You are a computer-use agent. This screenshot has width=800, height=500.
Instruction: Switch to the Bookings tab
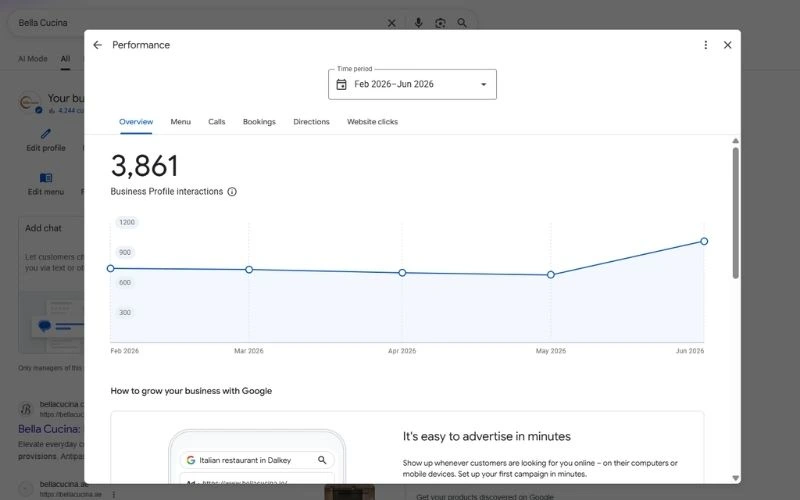coord(259,121)
